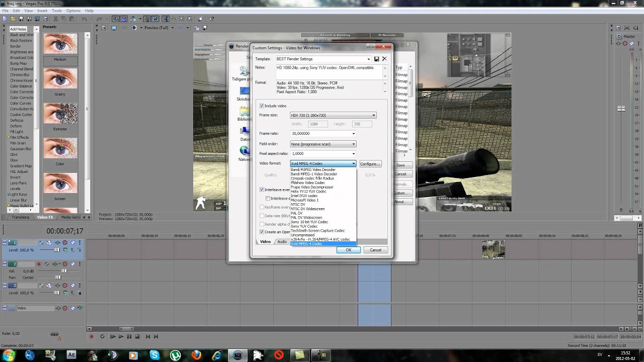This screenshot has height=362, width=644.
Task: Switch to the Audio tab in Custom Settings
Action: [x=282, y=242]
